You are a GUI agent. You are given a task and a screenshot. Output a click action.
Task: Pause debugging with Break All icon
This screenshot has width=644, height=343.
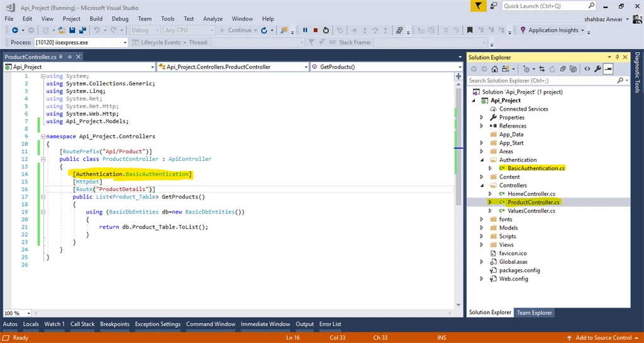[305, 30]
